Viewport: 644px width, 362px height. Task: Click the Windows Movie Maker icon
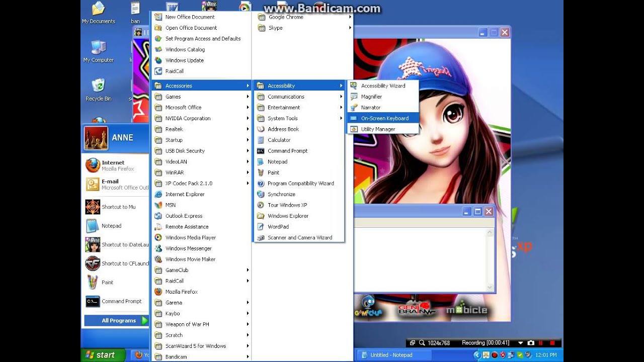158,259
